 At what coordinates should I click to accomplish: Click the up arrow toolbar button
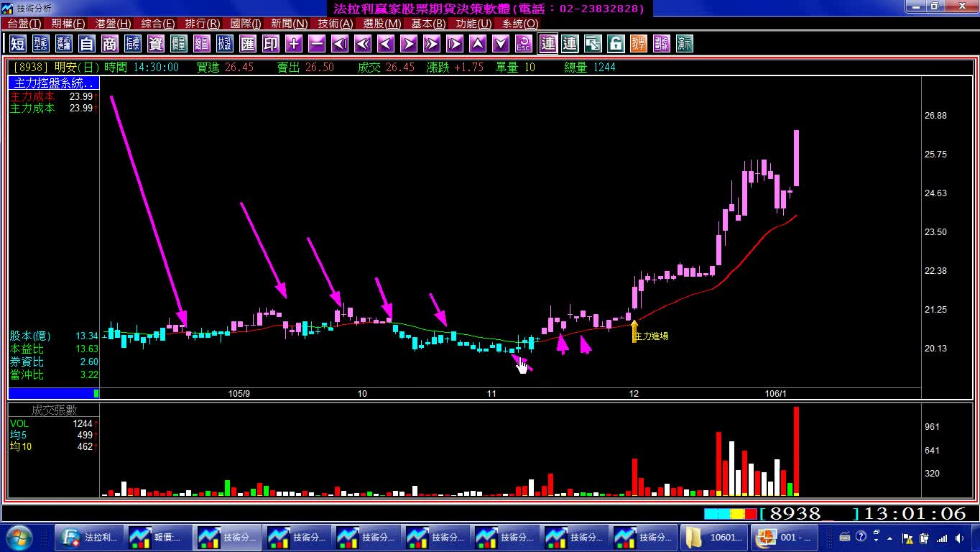478,44
